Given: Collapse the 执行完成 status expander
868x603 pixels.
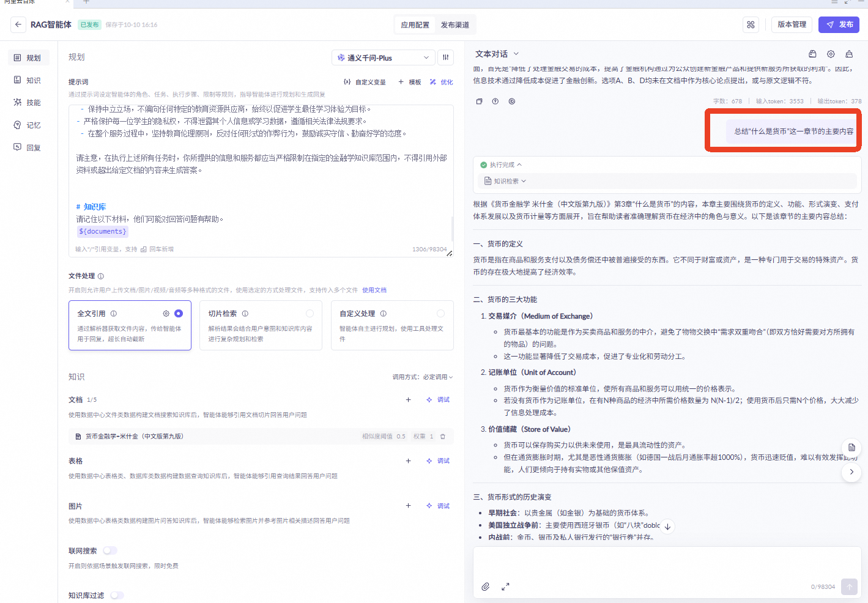Looking at the screenshot, I should (x=502, y=165).
